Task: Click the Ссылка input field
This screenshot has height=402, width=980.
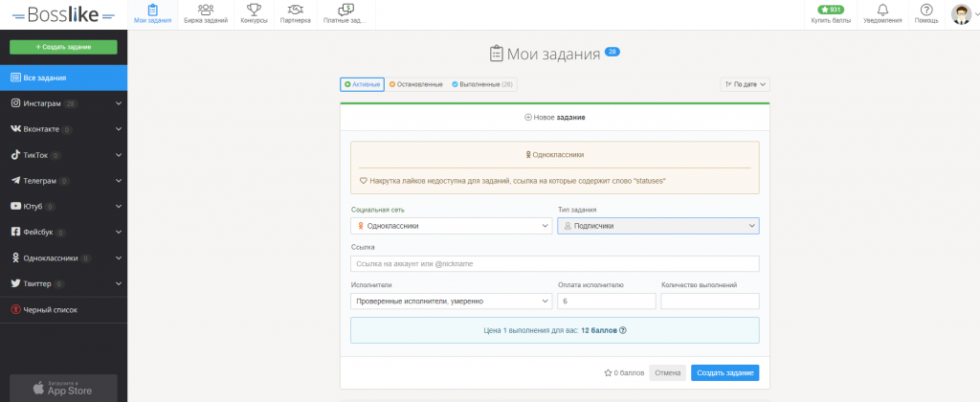Action: (554, 263)
